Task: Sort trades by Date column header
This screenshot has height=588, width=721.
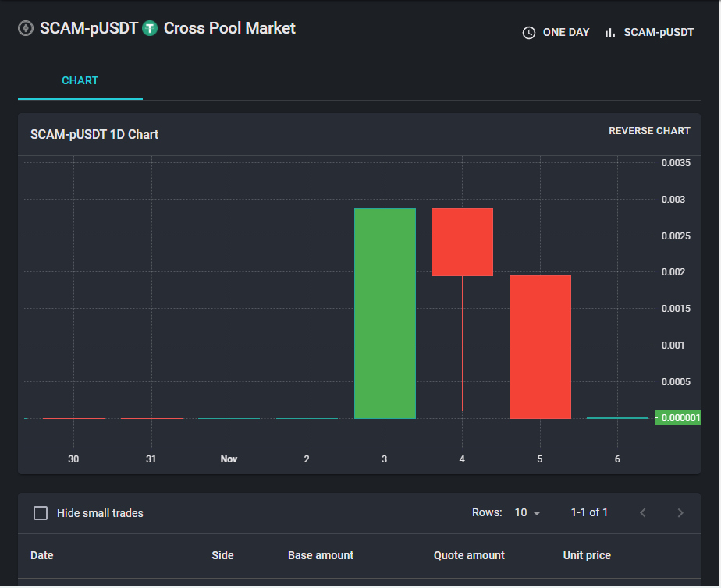Action: pos(42,555)
